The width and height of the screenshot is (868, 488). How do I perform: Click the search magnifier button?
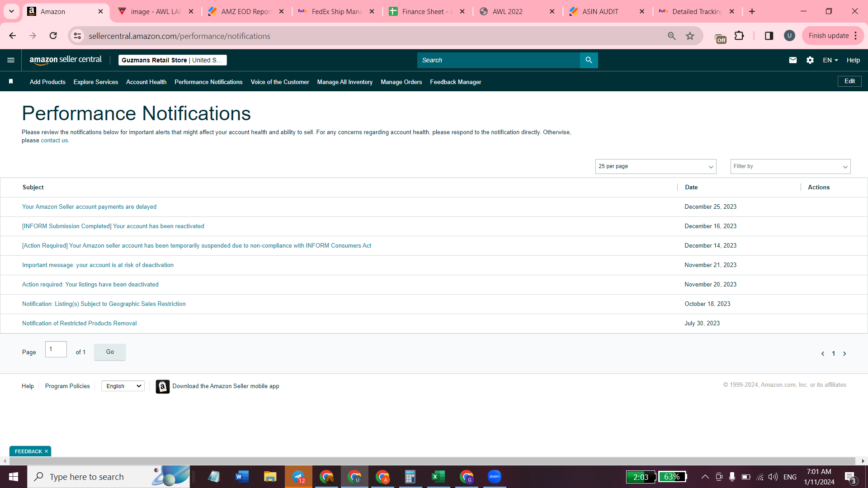[589, 60]
